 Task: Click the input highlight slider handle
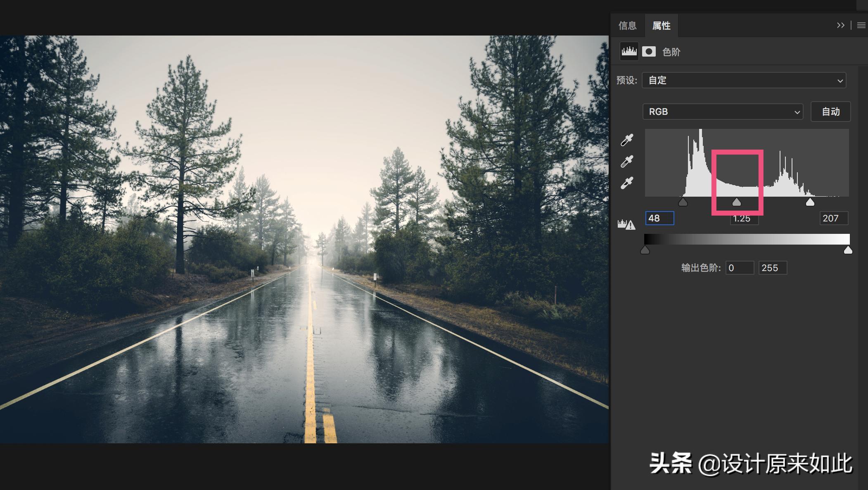[810, 202]
